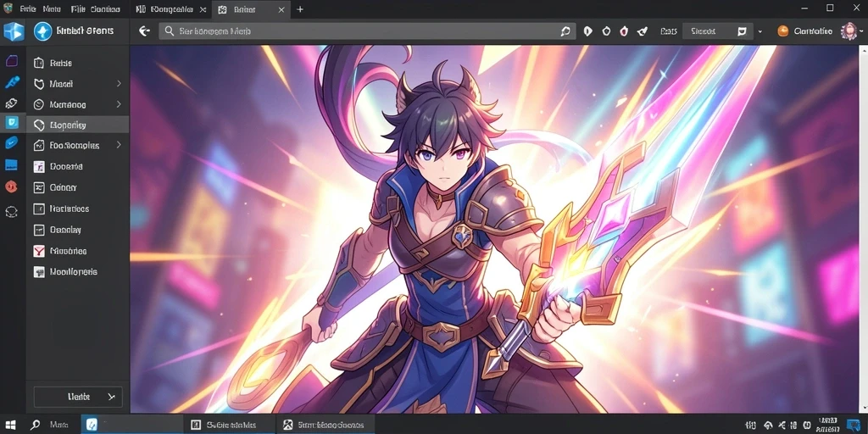
Task: Expand the second sidebar item's chevron
Action: 119,84
